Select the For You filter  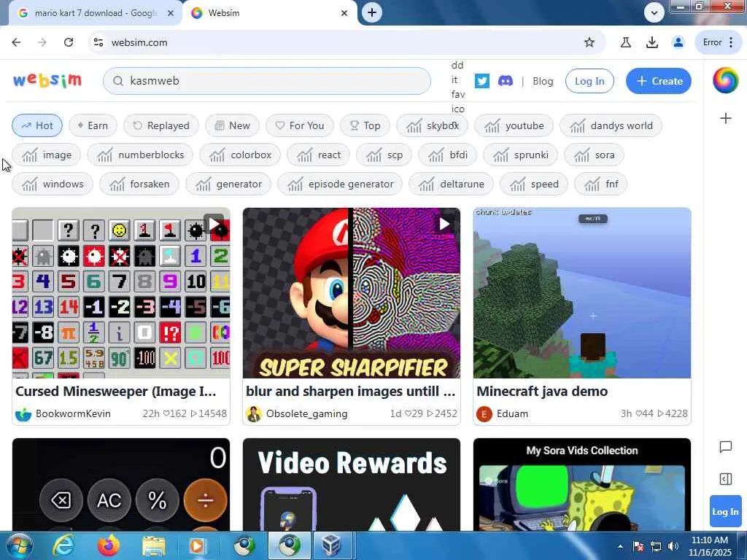(300, 125)
